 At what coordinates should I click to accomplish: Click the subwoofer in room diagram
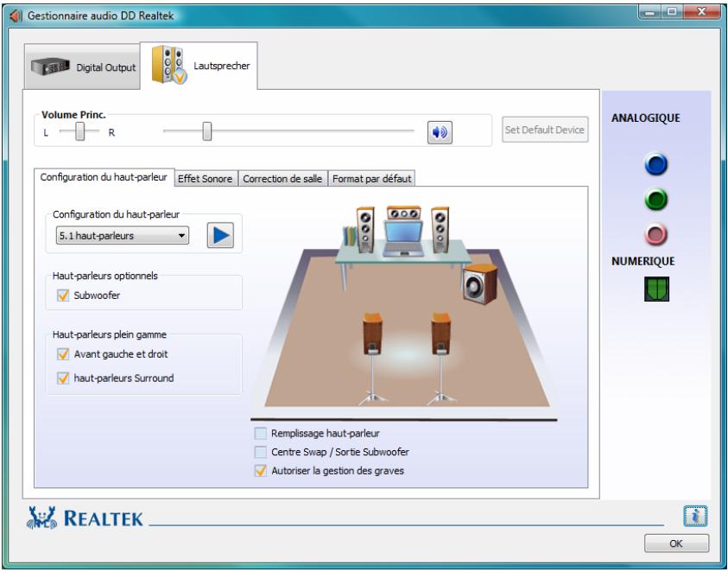(x=480, y=284)
